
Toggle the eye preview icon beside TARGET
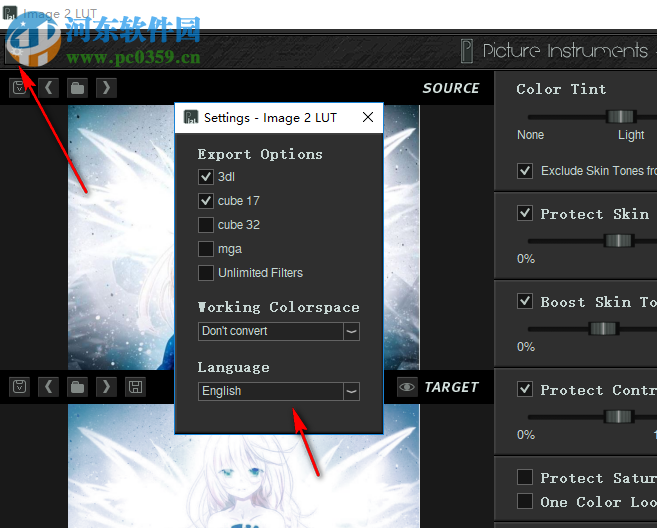pos(407,387)
